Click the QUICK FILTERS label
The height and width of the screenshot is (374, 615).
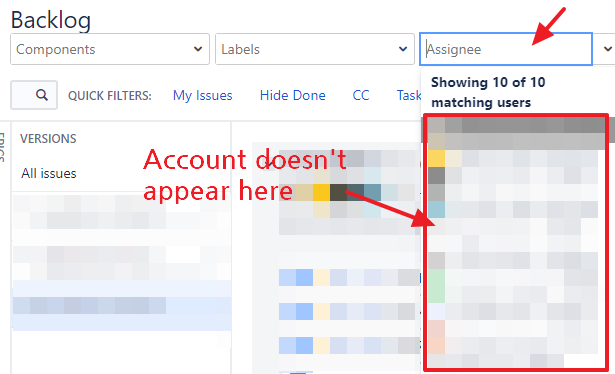[110, 96]
